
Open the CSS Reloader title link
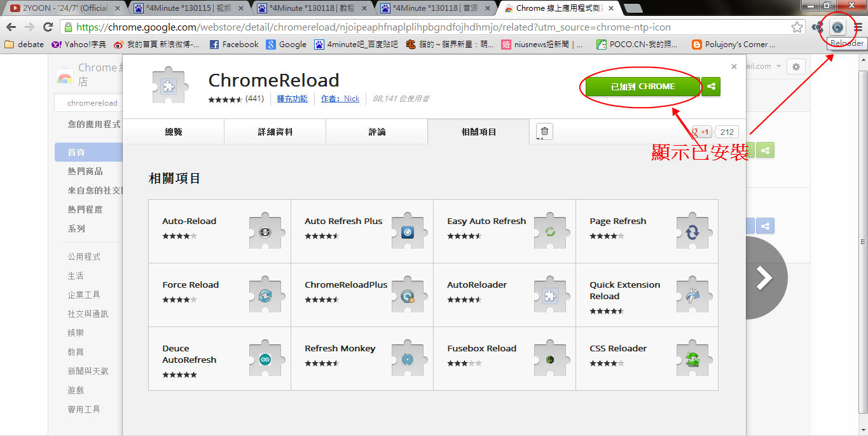coord(618,348)
